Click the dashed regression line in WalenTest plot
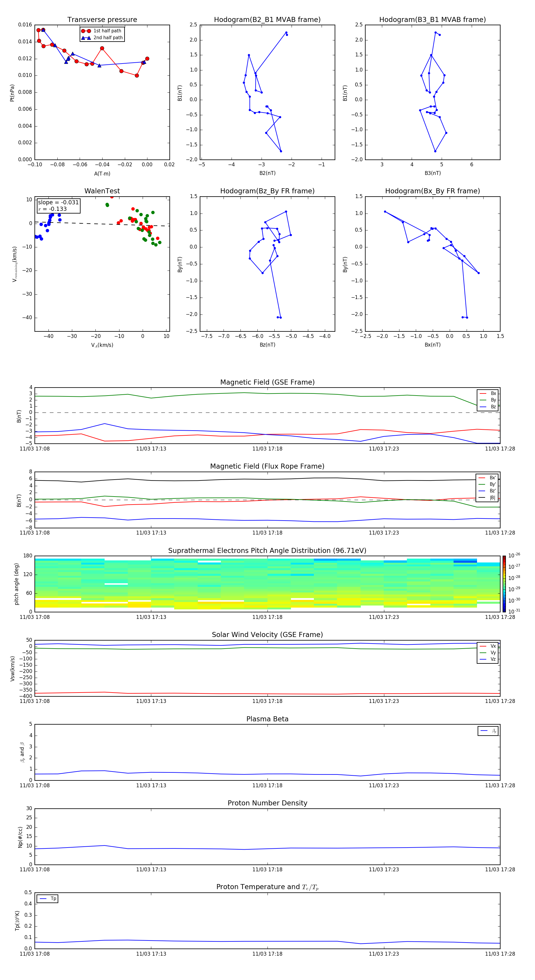 pos(102,224)
